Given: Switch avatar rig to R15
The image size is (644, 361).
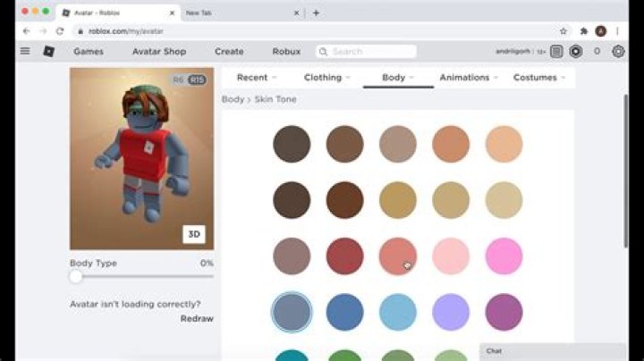Looking at the screenshot, I should click(x=196, y=80).
